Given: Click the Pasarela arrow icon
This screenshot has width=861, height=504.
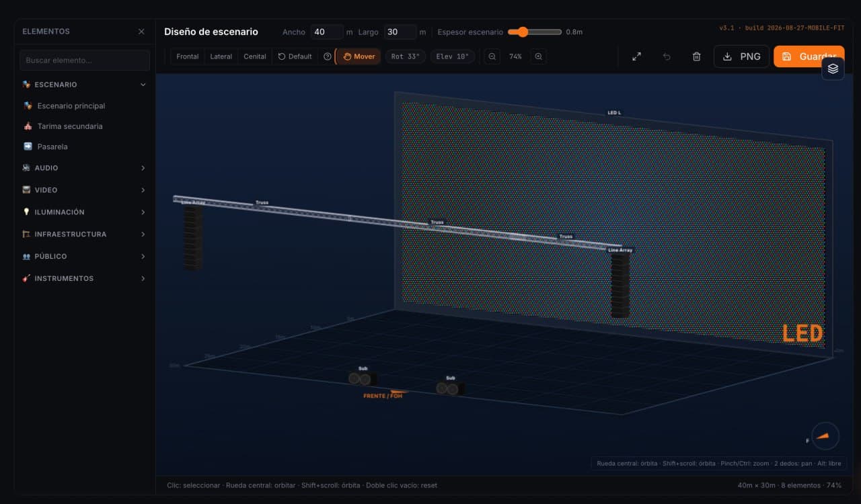Looking at the screenshot, I should coord(28,146).
